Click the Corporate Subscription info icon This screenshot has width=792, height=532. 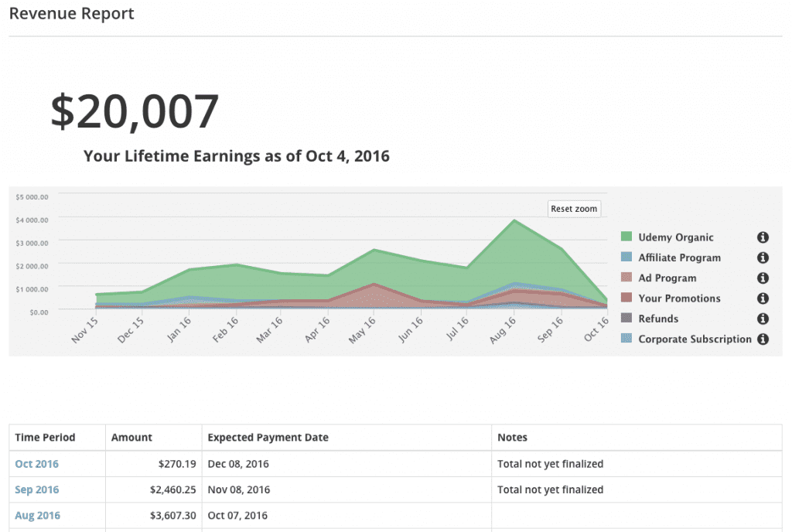[x=762, y=339]
